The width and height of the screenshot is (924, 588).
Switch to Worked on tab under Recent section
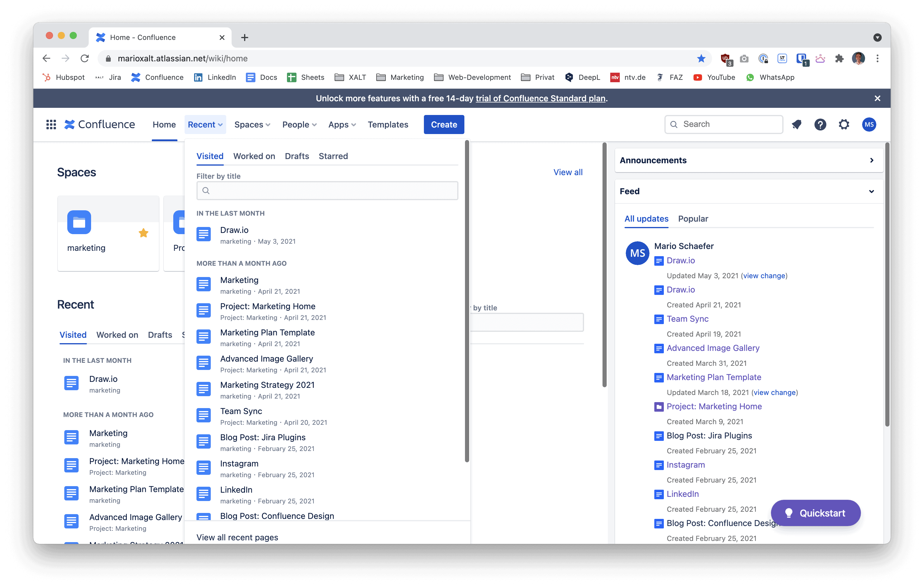pyautogui.click(x=117, y=335)
